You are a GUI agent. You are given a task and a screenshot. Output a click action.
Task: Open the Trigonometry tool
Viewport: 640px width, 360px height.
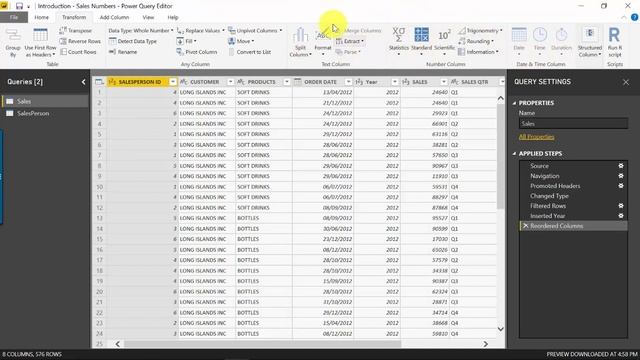[x=480, y=31]
